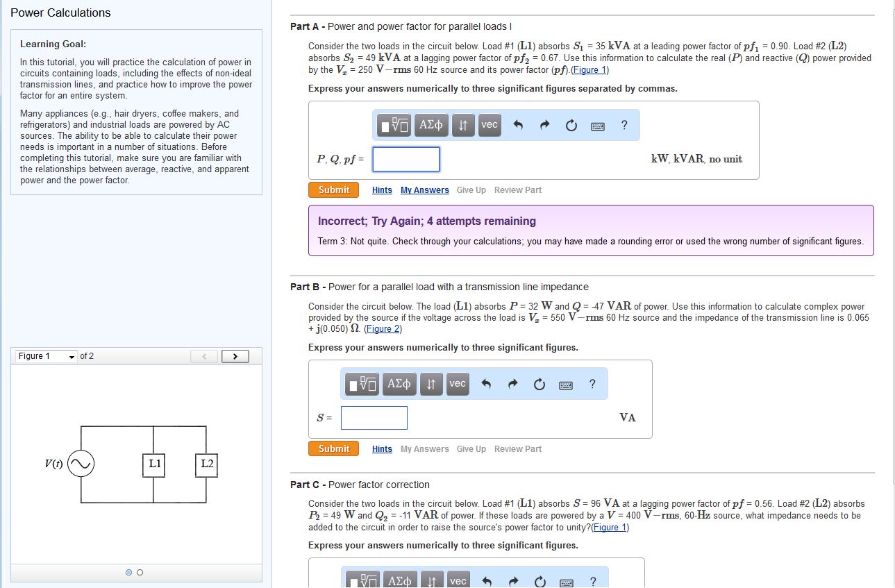Open Greek symbols ΑΣφ menu in Part C
The height and width of the screenshot is (588, 895).
tap(399, 580)
